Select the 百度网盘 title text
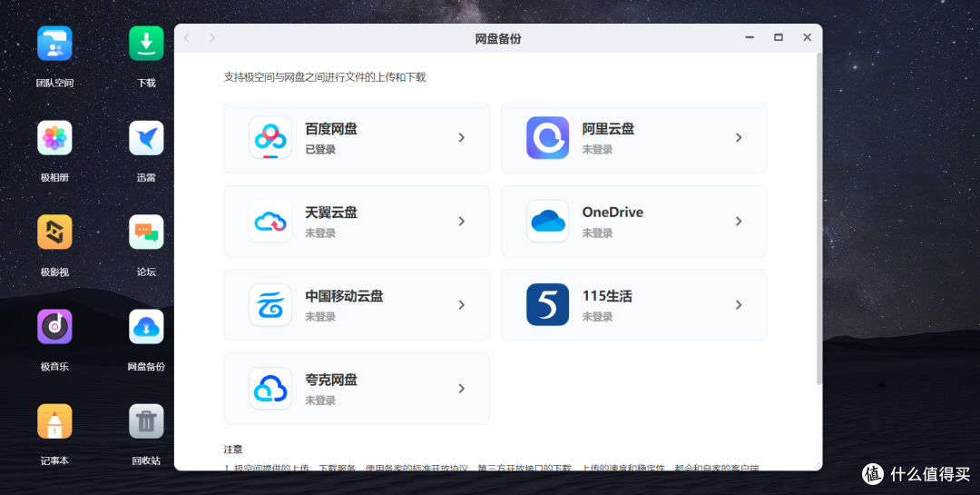Viewport: 980px width, 495px height. click(331, 129)
